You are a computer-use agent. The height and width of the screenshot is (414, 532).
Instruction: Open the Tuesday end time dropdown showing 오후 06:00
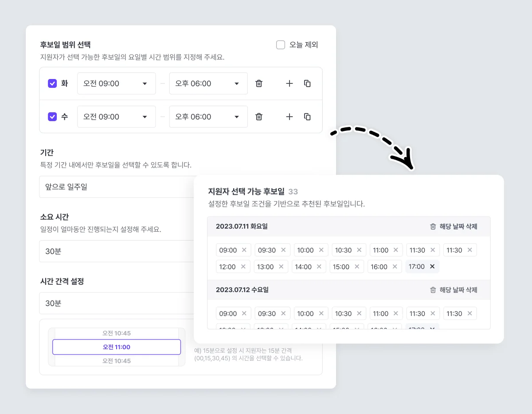click(x=208, y=83)
